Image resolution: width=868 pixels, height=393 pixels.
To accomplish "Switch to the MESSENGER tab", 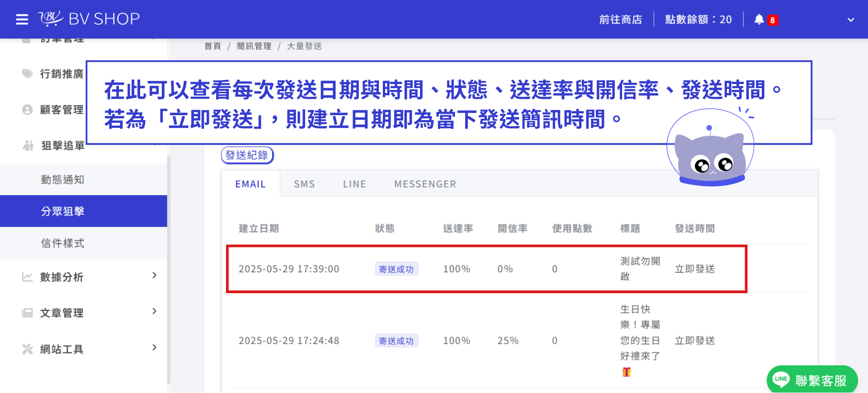I will pyautogui.click(x=425, y=184).
